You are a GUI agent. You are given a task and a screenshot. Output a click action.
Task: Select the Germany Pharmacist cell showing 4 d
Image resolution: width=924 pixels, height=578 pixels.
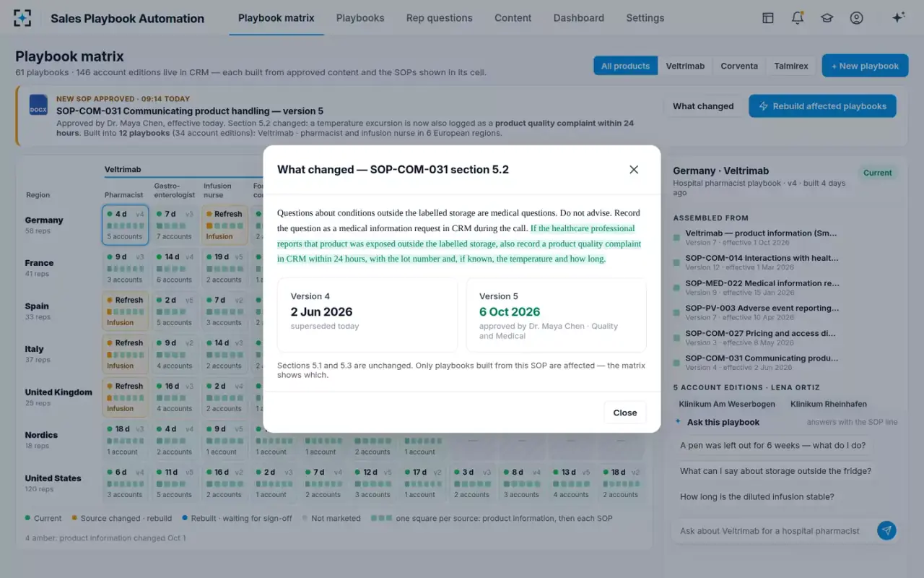click(126, 225)
